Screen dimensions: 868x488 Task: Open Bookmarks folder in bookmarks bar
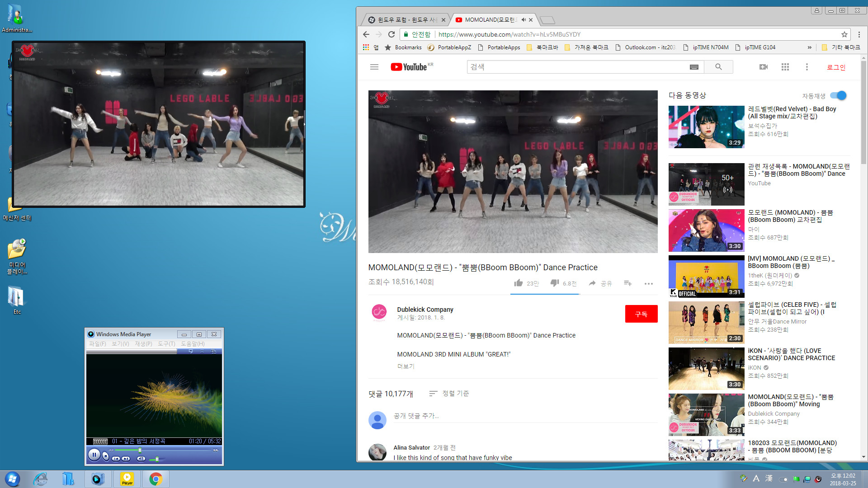click(403, 47)
